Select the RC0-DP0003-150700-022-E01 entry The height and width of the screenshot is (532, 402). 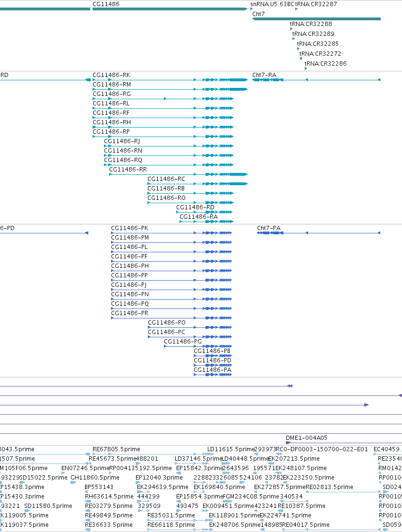click(322, 449)
